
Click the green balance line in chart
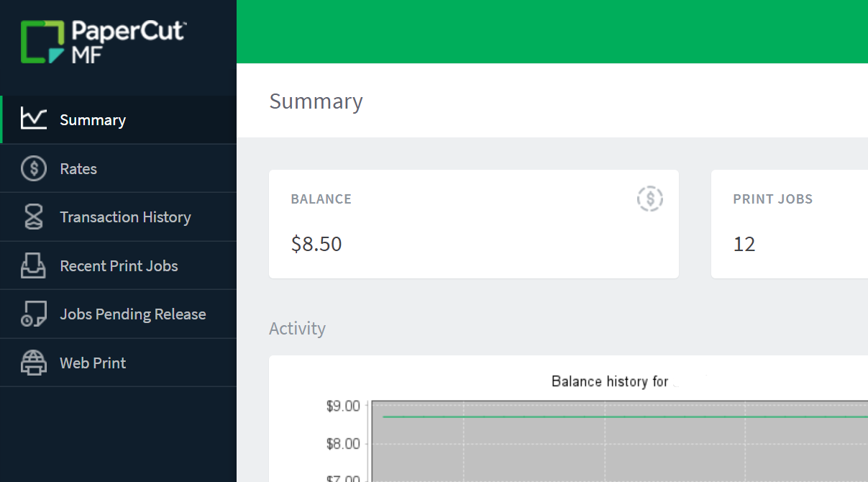pyautogui.click(x=624, y=417)
